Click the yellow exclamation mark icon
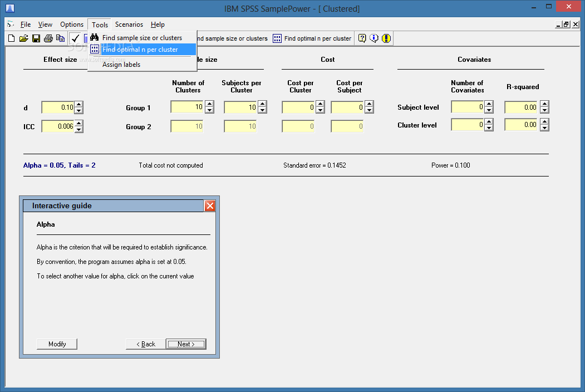Viewport: 585px width, 392px height. tap(386, 38)
